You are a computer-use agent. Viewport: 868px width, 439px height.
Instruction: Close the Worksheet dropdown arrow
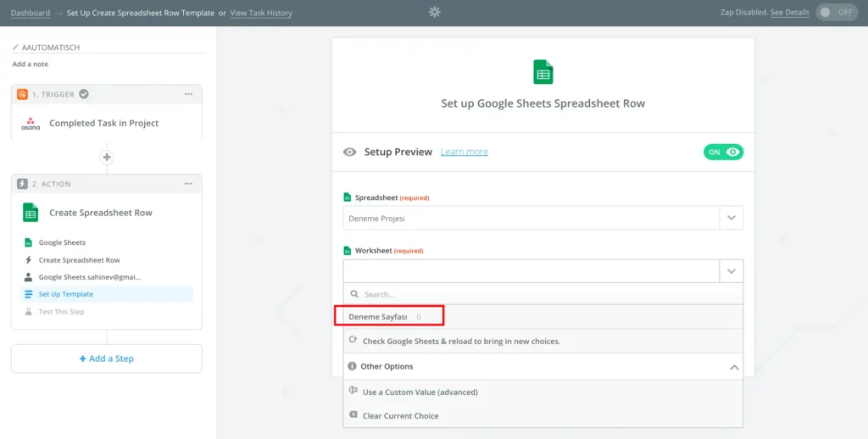tap(732, 271)
